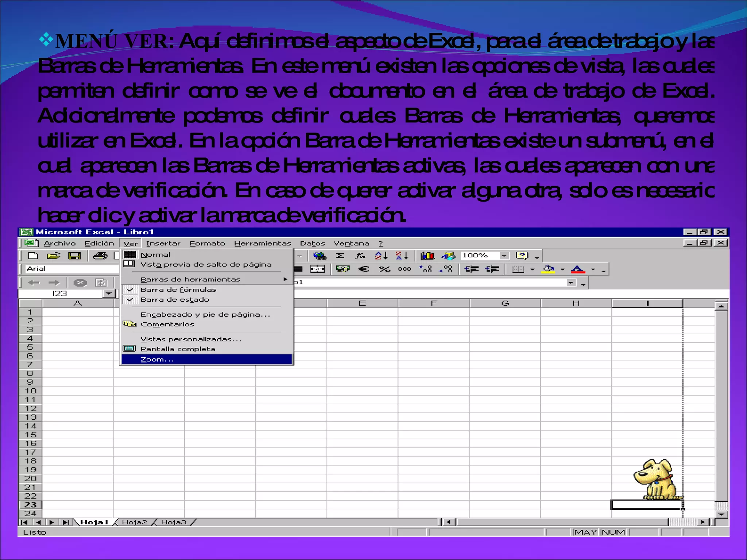Open the zoom 100% dropdown arrow
This screenshot has height=560, width=747.
pos(504,256)
